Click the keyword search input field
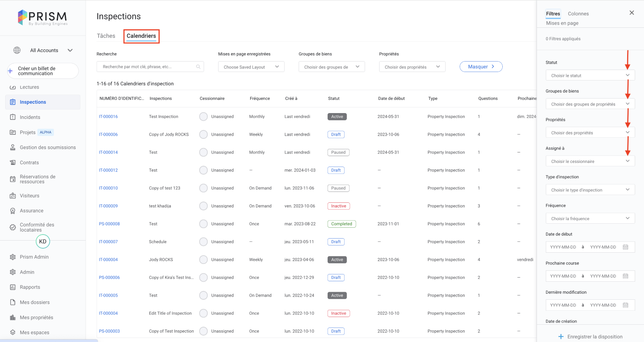Viewport: 644px width, 342px height. [x=147, y=67]
